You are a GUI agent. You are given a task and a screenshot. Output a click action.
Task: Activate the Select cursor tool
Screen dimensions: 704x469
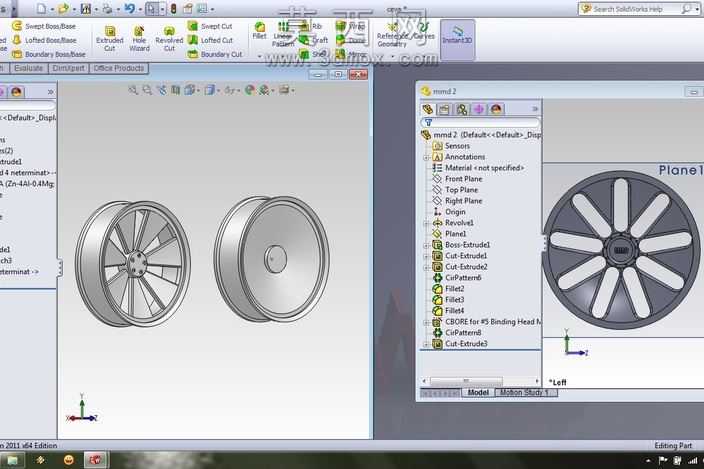tap(151, 9)
